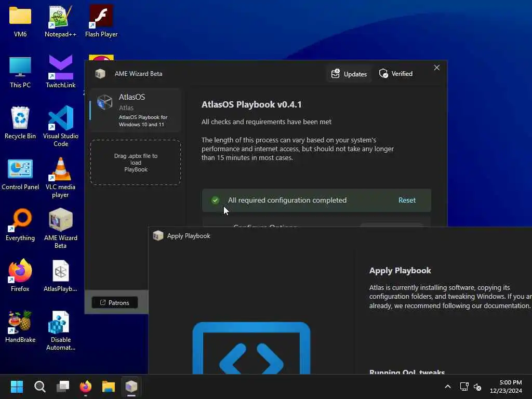Image resolution: width=532 pixels, height=399 pixels.
Task: Click 'All checks and requirements' text
Action: [267, 122]
